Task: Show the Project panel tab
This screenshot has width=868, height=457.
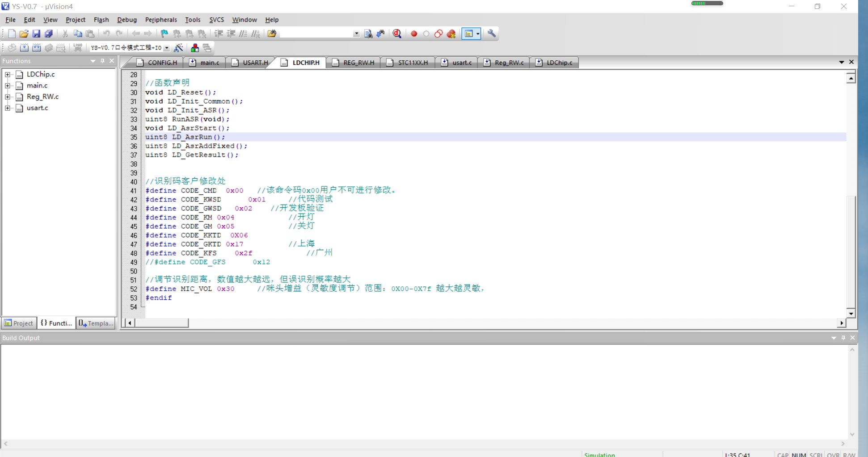Action: 19,323
